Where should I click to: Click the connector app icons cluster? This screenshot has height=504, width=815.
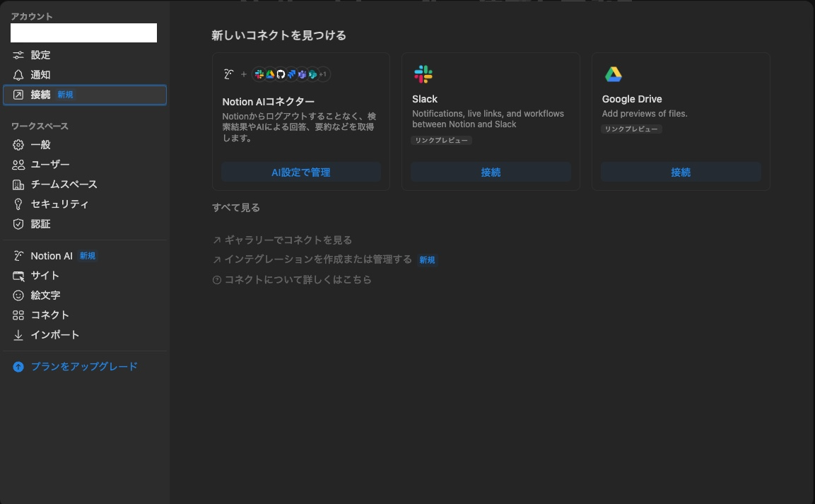click(x=291, y=74)
